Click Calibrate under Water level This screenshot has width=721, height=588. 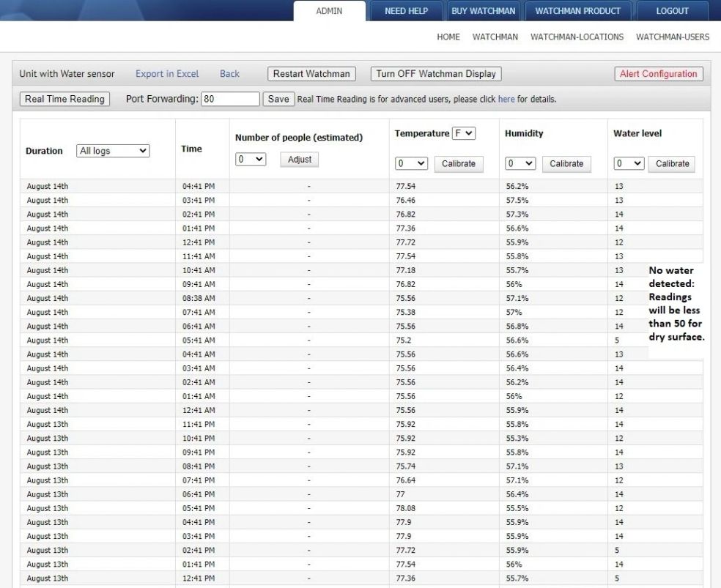(x=672, y=163)
